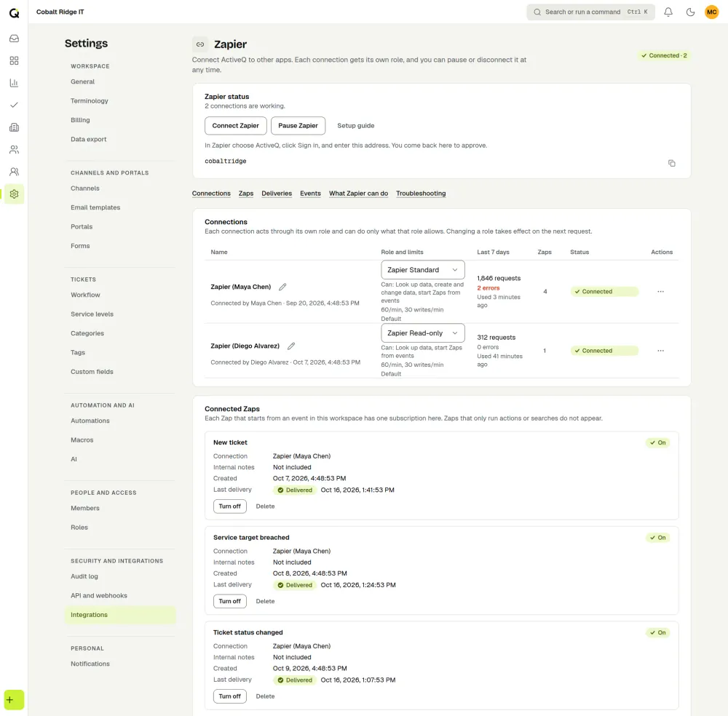Open Automations settings
728x716 pixels.
click(x=120, y=421)
